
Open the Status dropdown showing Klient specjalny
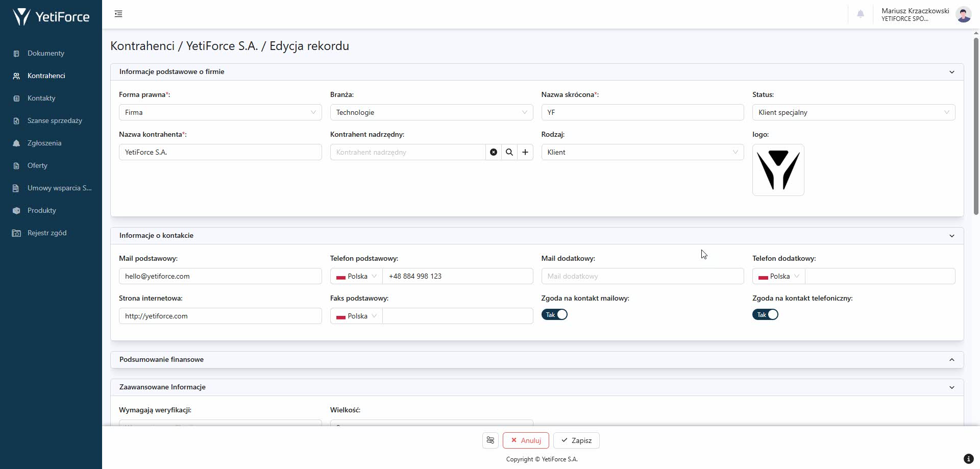click(x=853, y=112)
